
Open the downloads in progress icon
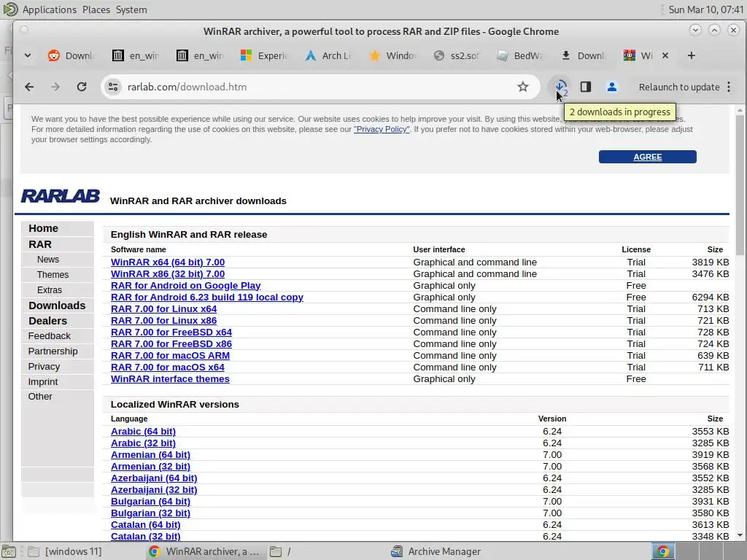pyautogui.click(x=561, y=87)
